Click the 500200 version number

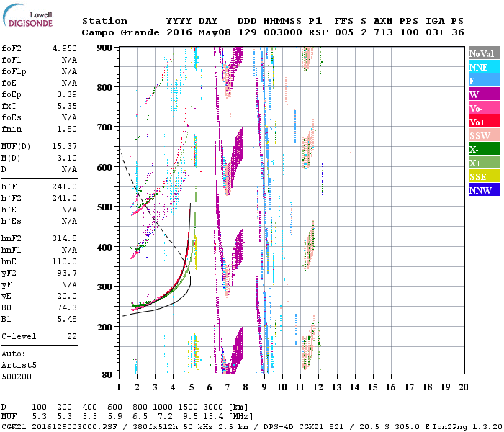click(17, 377)
